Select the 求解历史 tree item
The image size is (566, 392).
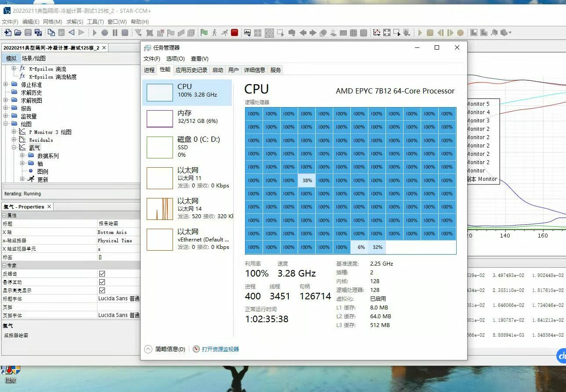[31, 92]
